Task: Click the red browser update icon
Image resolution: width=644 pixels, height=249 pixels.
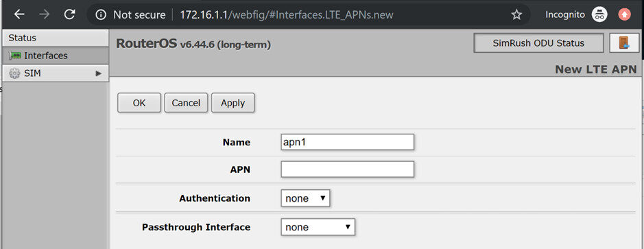Action: 624,15
